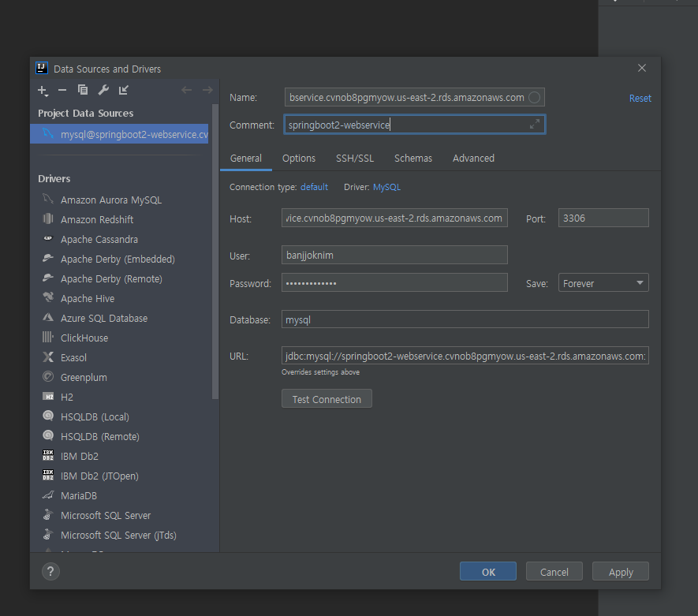Screen dimensions: 698x616
Task: Select Greenplum driver
Action: [84, 378]
